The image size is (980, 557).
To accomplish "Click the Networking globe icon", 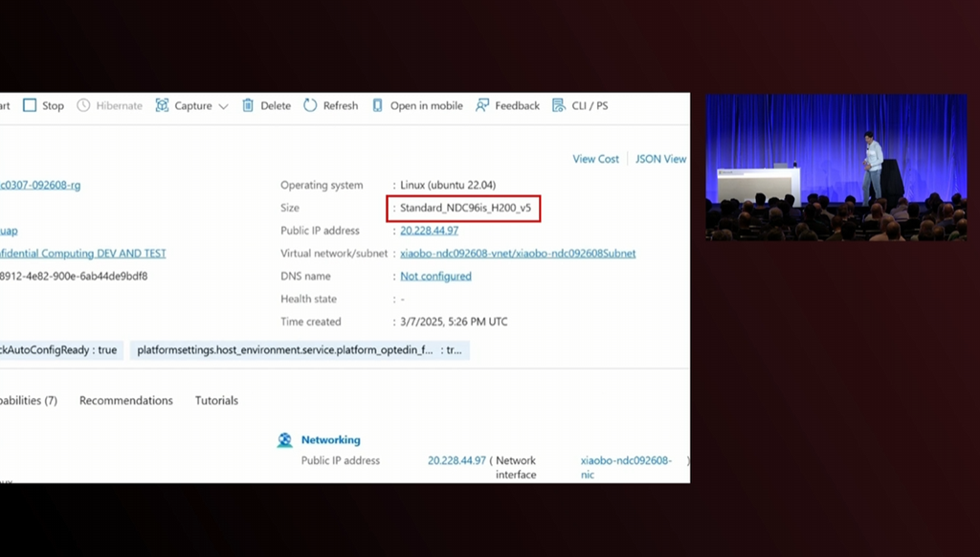I will [285, 440].
